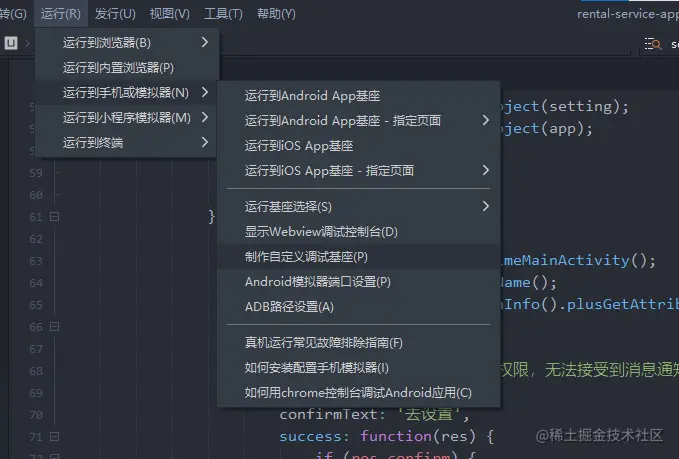Run 运行到Android App基座

tap(359, 96)
